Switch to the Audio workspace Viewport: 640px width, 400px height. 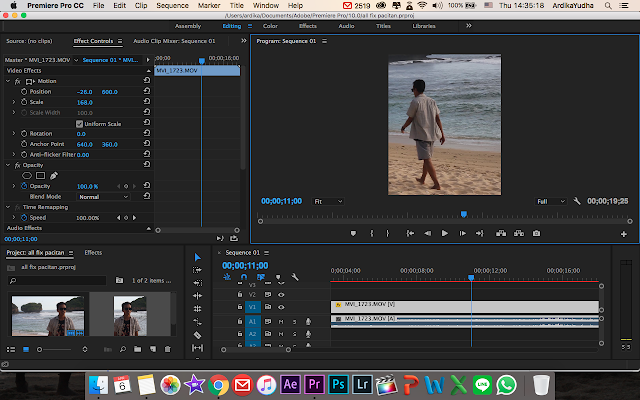click(346, 26)
